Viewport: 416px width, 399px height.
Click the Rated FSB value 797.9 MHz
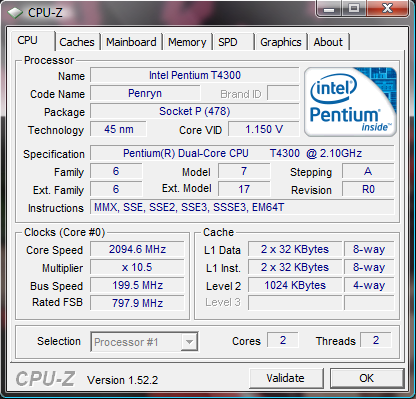pos(137,303)
